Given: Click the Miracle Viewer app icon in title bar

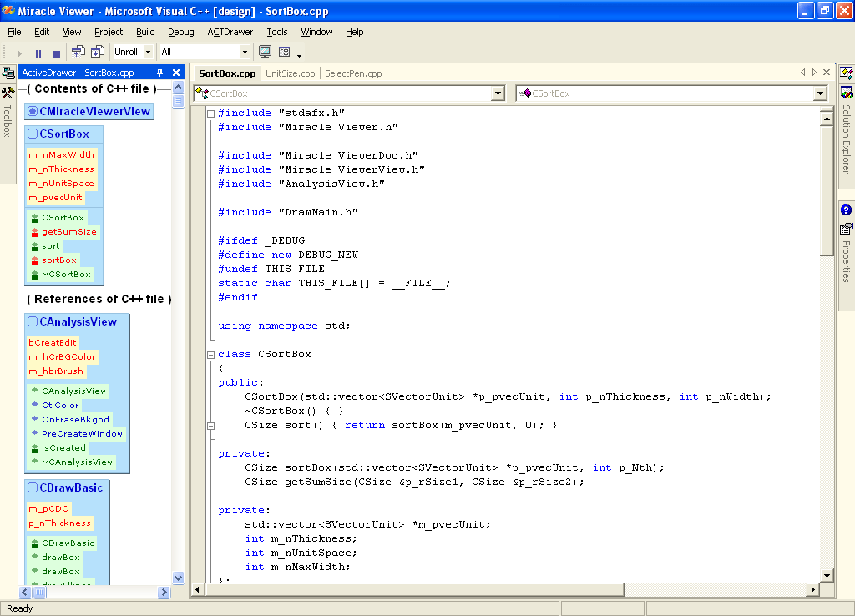Looking at the screenshot, I should click(x=8, y=10).
